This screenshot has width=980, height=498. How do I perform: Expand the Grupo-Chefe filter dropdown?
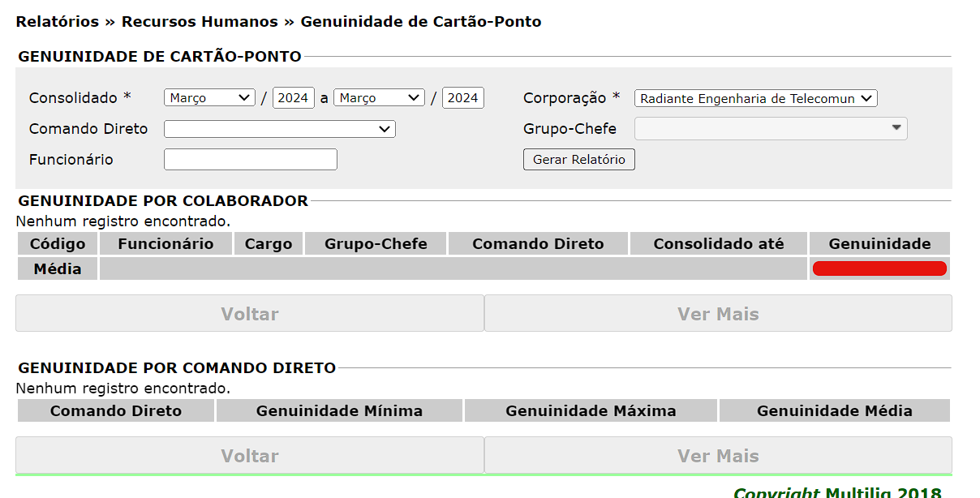coord(770,129)
